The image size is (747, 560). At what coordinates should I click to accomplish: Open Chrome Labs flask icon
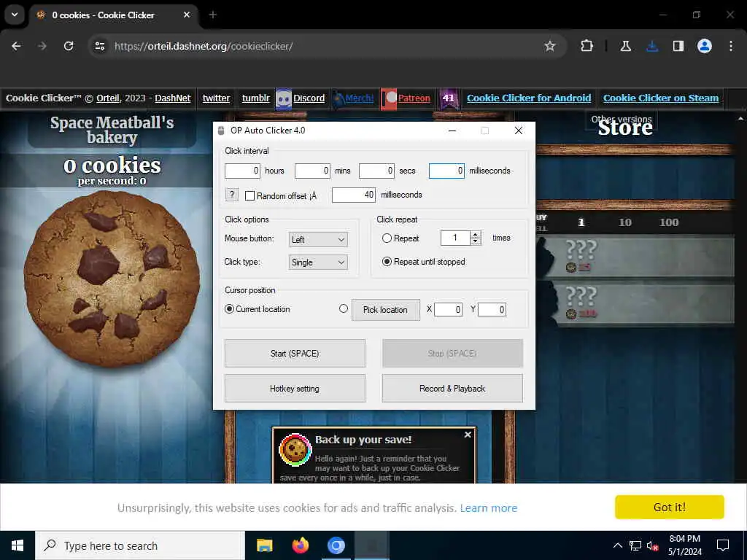625,46
